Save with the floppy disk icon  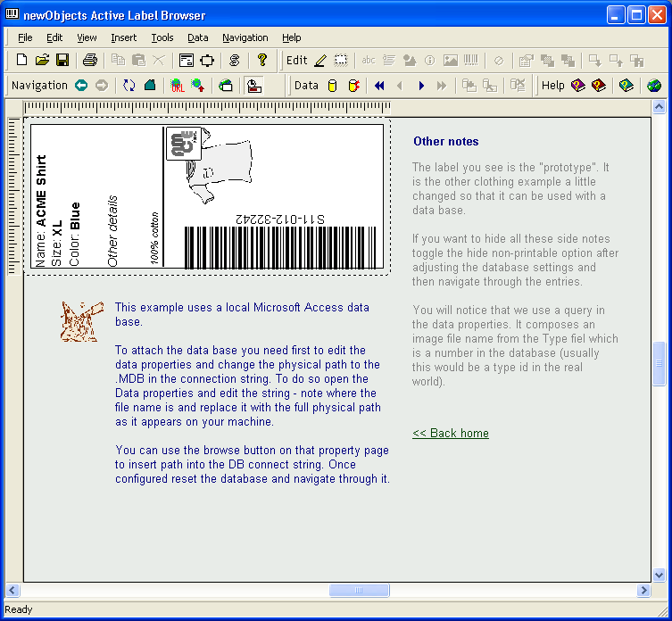(x=62, y=60)
